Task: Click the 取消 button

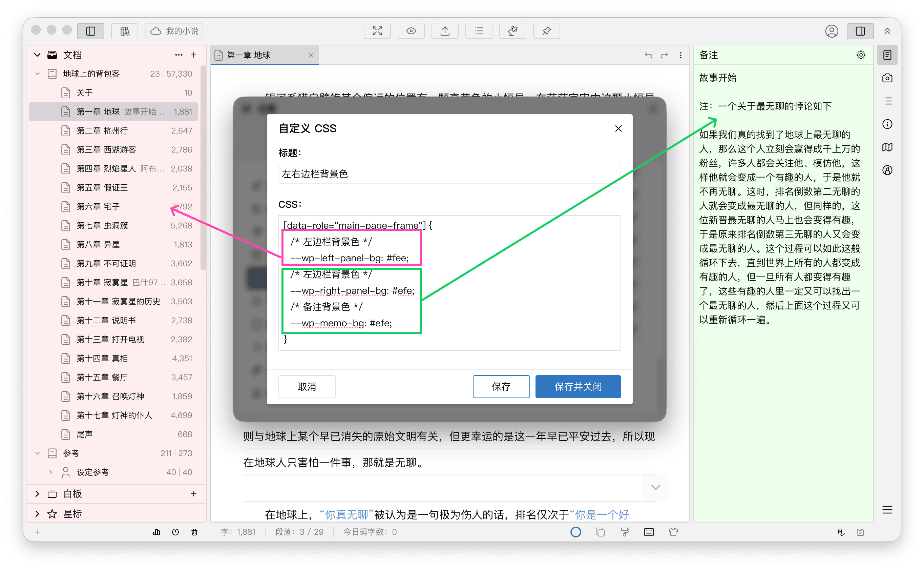Action: (307, 386)
